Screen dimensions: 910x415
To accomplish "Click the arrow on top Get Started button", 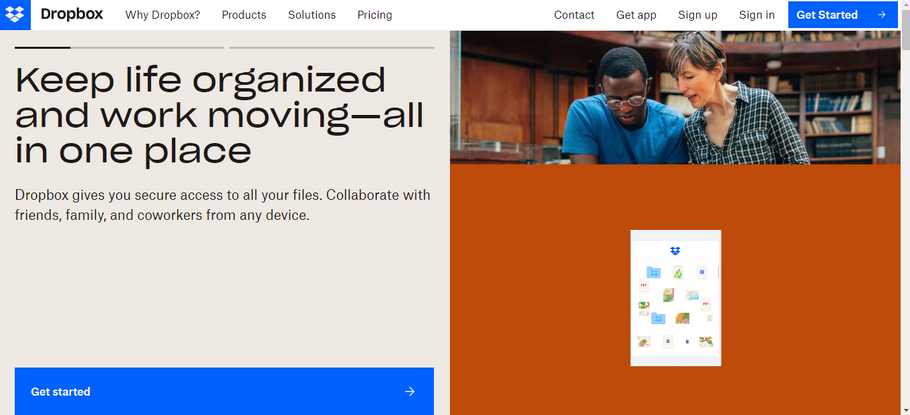I will click(x=881, y=15).
